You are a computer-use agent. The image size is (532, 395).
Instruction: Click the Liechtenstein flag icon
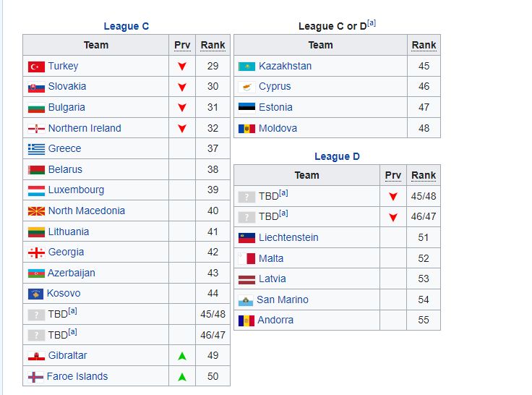246,238
